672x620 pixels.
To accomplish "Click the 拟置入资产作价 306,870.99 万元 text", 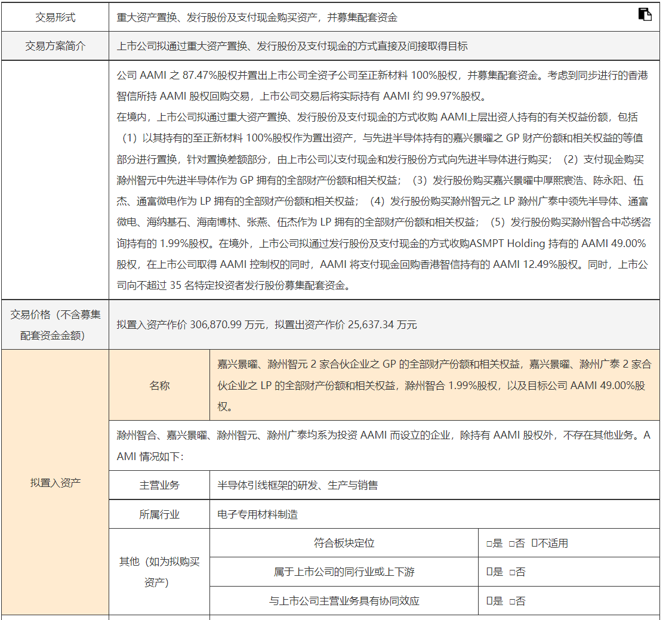I will point(191,325).
